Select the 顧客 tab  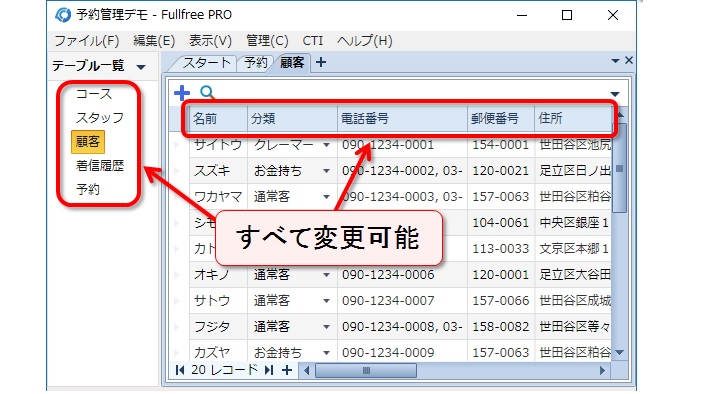292,63
